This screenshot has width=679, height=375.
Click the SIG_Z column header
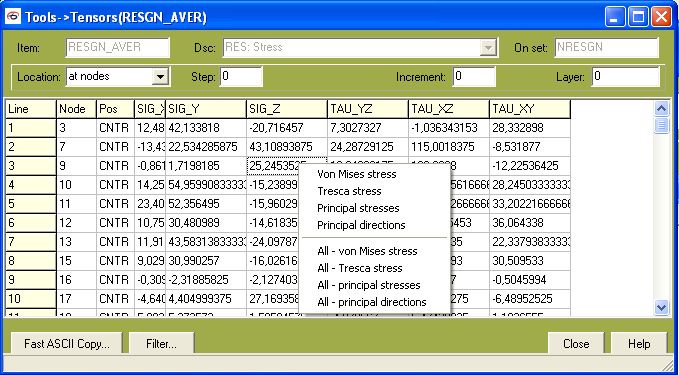click(287, 109)
